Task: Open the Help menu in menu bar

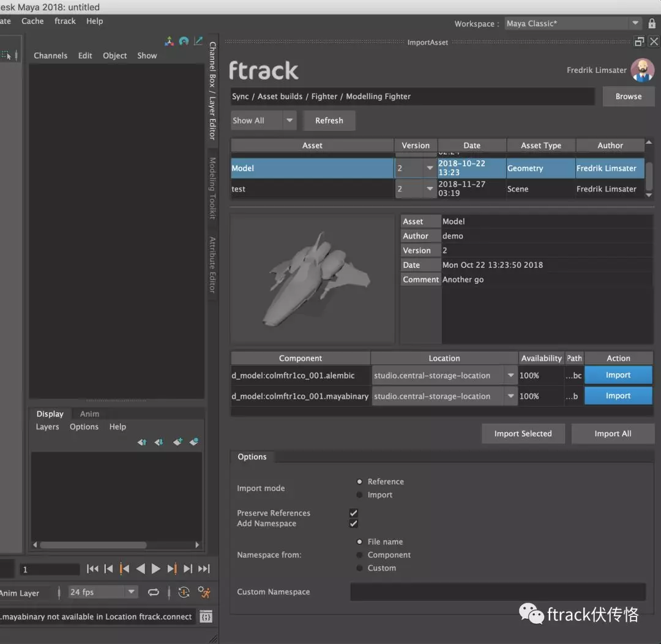Action: tap(94, 21)
